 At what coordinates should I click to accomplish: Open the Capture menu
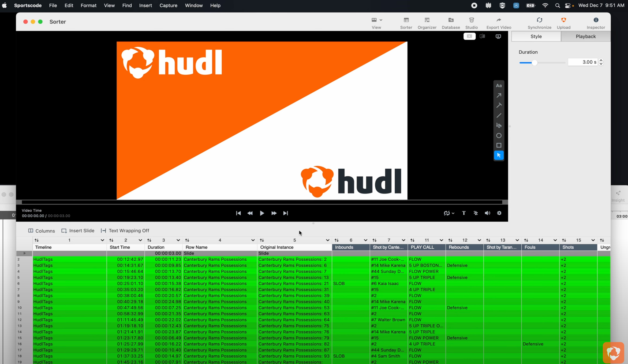click(x=168, y=5)
